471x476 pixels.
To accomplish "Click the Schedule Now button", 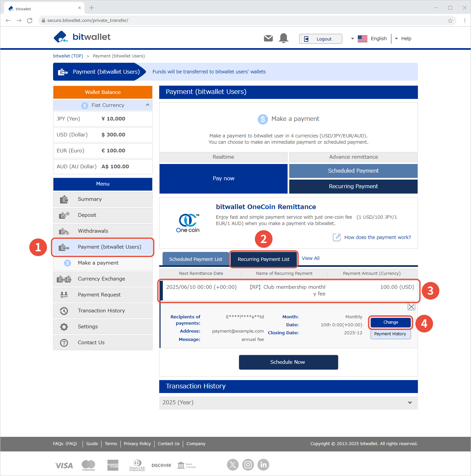I will (x=288, y=362).
